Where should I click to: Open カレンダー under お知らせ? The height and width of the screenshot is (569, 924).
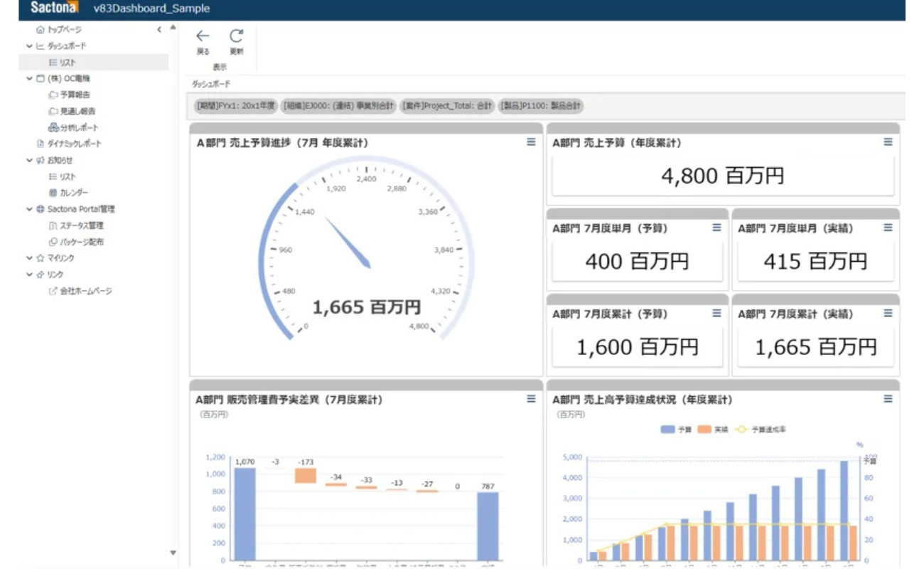(x=74, y=193)
